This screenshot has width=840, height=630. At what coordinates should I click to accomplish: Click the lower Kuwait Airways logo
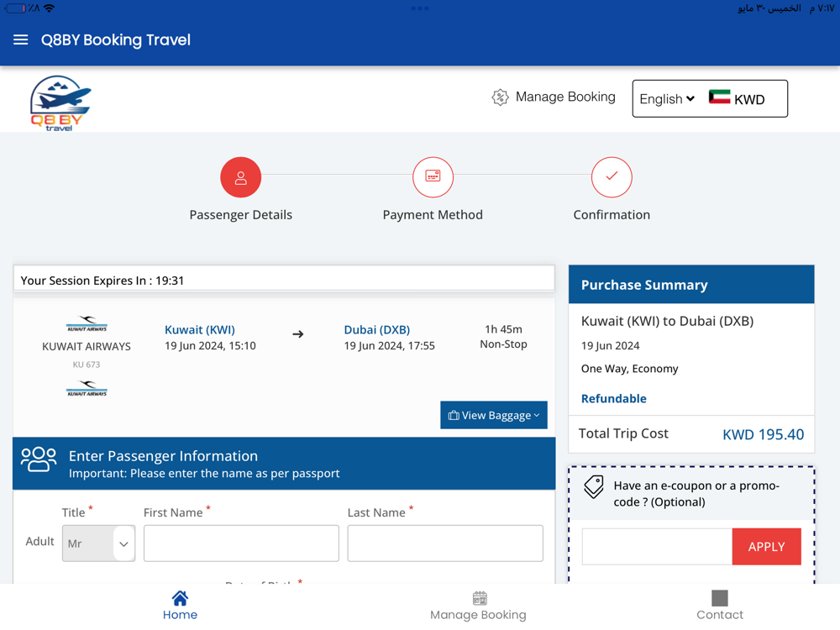87,388
